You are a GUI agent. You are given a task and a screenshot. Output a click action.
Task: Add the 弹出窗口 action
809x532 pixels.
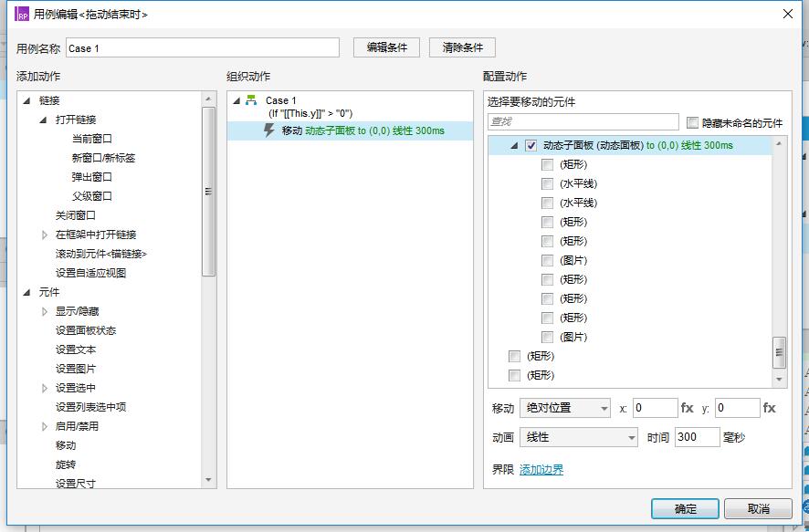pos(92,177)
